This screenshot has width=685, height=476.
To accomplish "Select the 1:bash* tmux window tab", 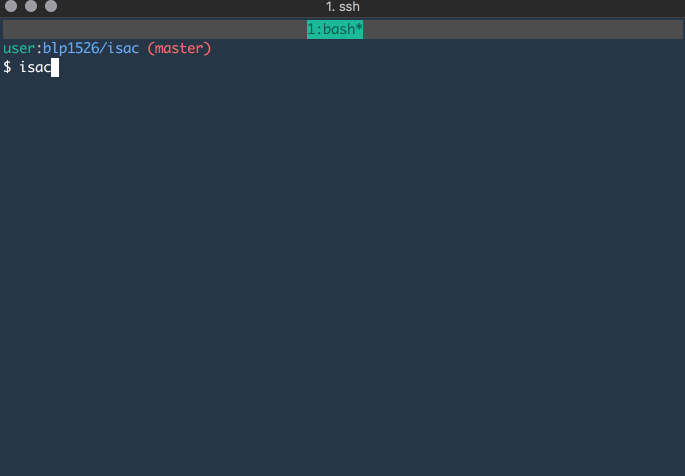I will pyautogui.click(x=335, y=29).
